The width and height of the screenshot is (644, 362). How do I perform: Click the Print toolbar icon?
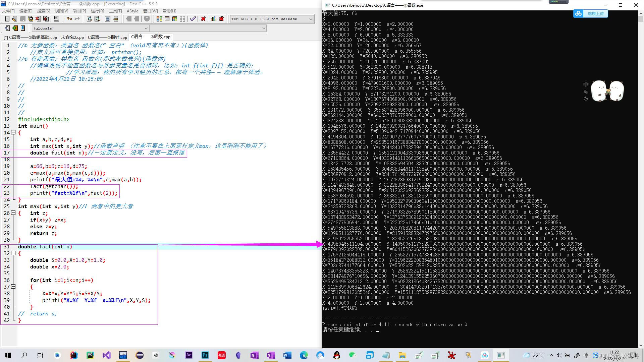pos(56,19)
